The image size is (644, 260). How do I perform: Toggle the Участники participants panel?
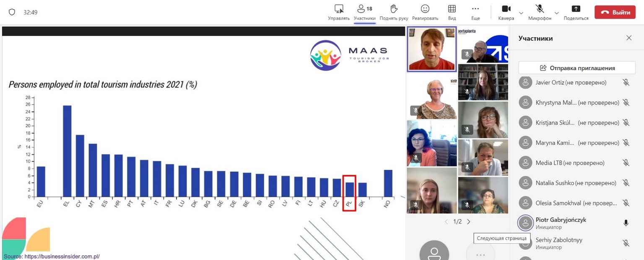364,12
